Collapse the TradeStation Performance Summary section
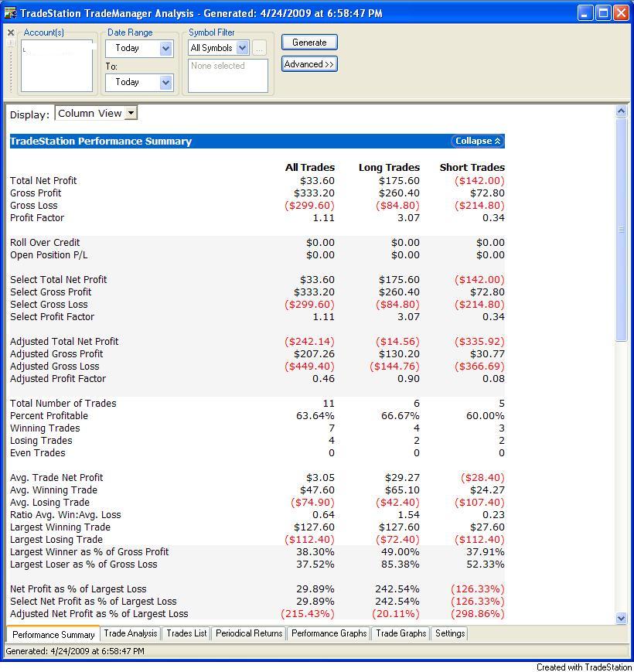Viewport: 634px width, 672px height. (478, 141)
